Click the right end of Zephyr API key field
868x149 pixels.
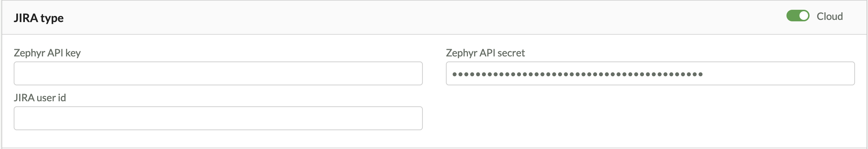pyautogui.click(x=411, y=73)
